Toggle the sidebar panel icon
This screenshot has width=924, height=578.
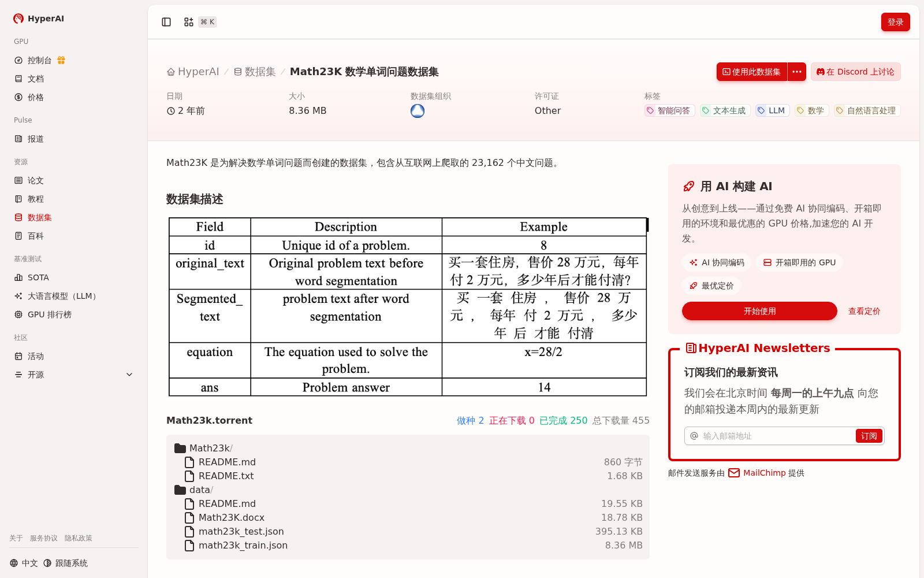tap(166, 22)
